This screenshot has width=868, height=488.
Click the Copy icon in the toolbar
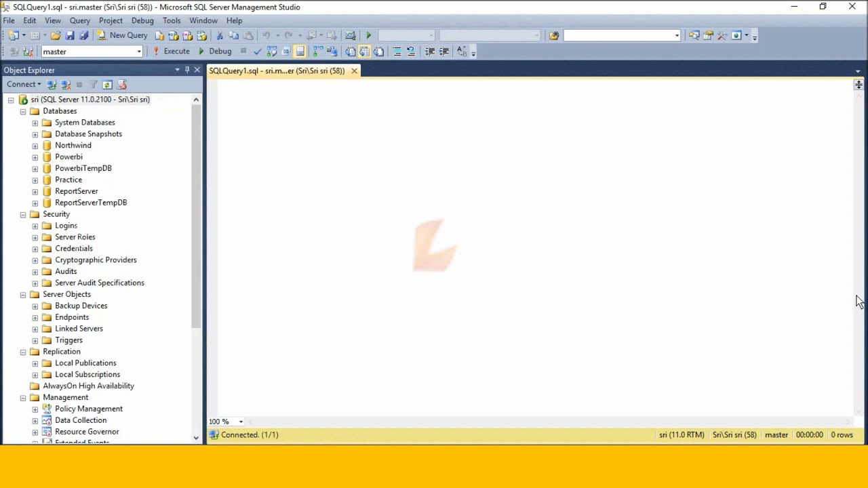coord(234,35)
